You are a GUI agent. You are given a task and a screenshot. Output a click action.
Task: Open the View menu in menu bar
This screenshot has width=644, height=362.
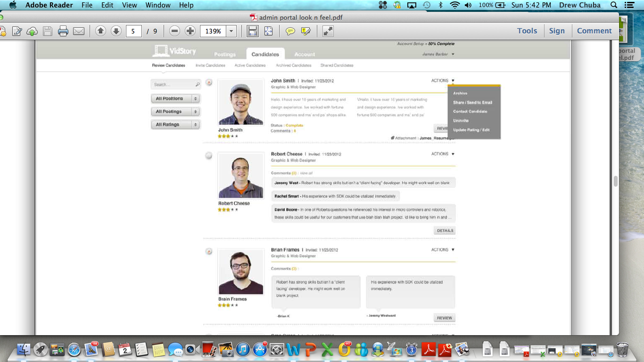[x=129, y=5]
